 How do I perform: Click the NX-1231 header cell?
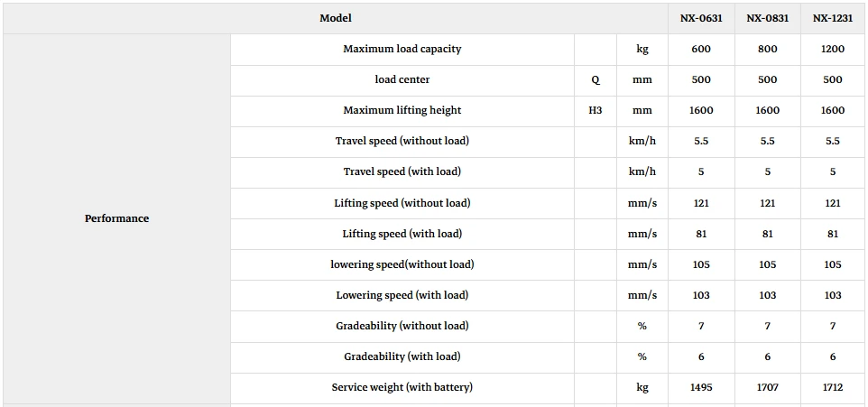[833, 18]
